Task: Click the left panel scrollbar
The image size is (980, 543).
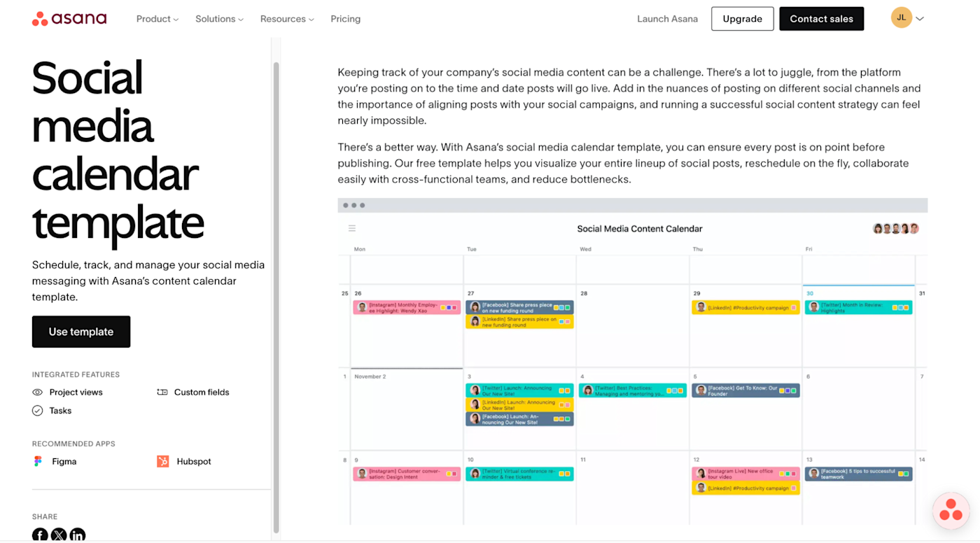Action: (276, 297)
